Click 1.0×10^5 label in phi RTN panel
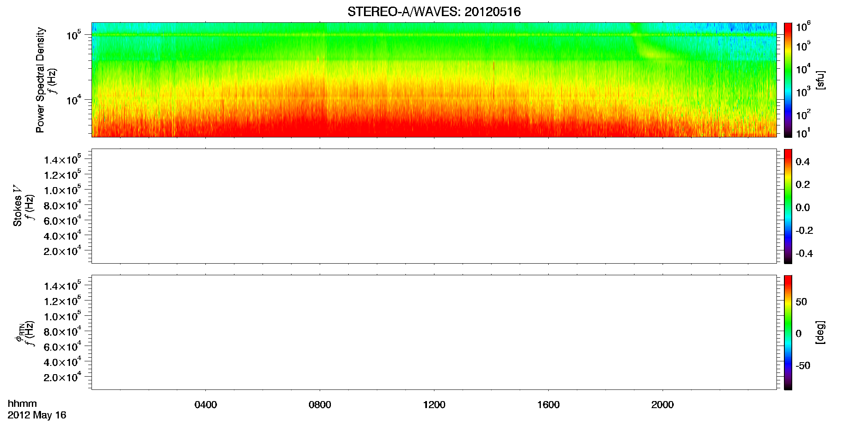Screen dimensions: 868x447 (63, 316)
